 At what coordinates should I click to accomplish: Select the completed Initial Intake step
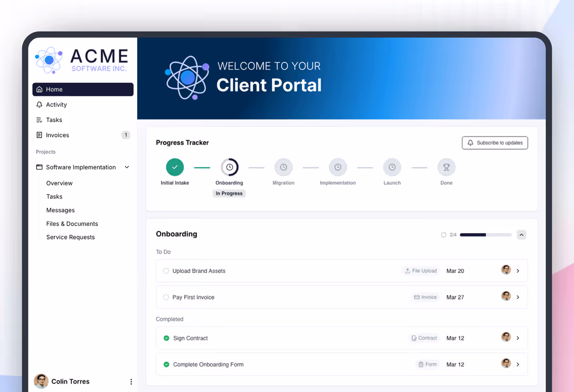(x=175, y=167)
